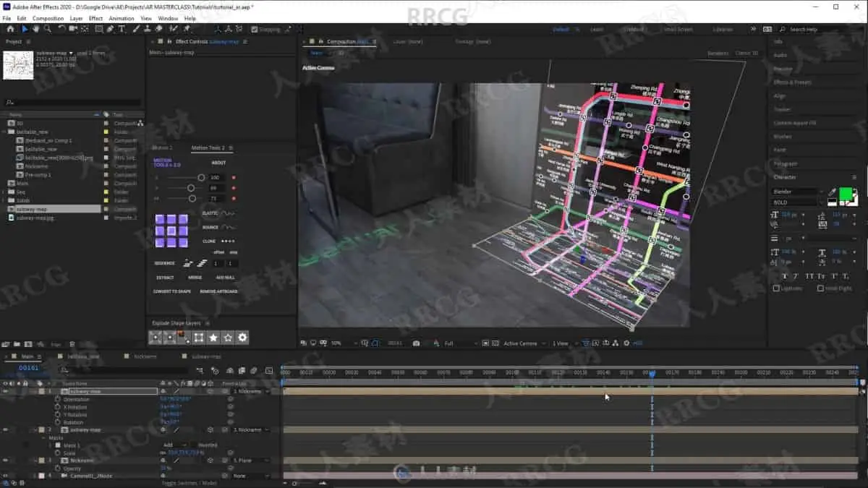The width and height of the screenshot is (868, 488).
Task: Choose the Horizontal Type tool
Action: tap(122, 29)
